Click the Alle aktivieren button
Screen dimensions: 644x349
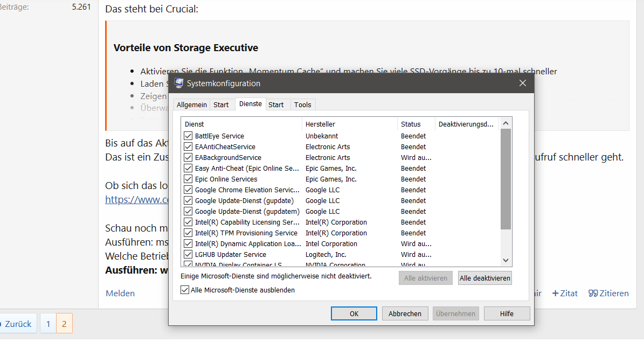tap(426, 278)
